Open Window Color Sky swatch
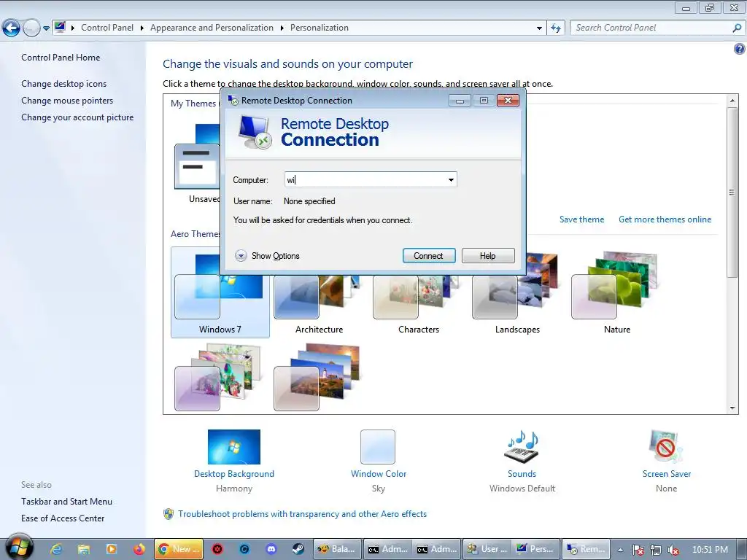The width and height of the screenshot is (747, 560). [x=378, y=447]
